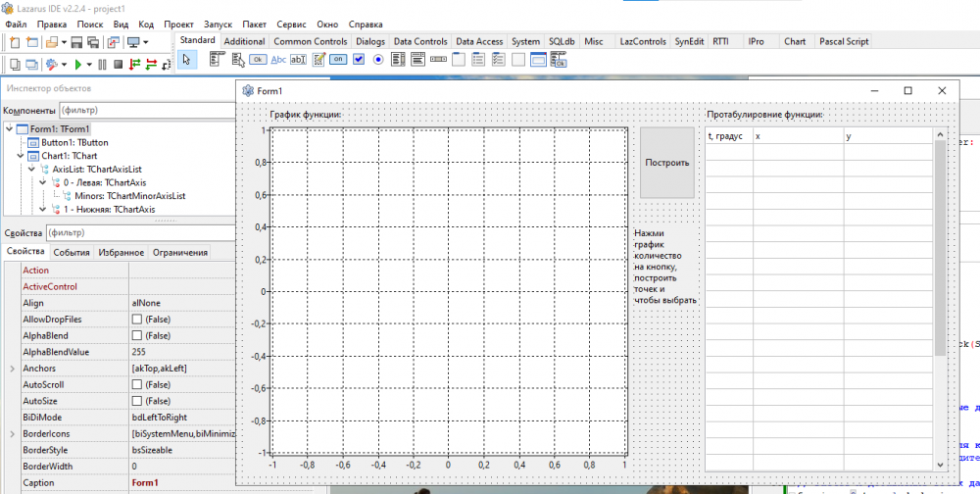Select the TLabel (Abc) component icon
Viewport: 980px width, 494px height.
(x=278, y=59)
